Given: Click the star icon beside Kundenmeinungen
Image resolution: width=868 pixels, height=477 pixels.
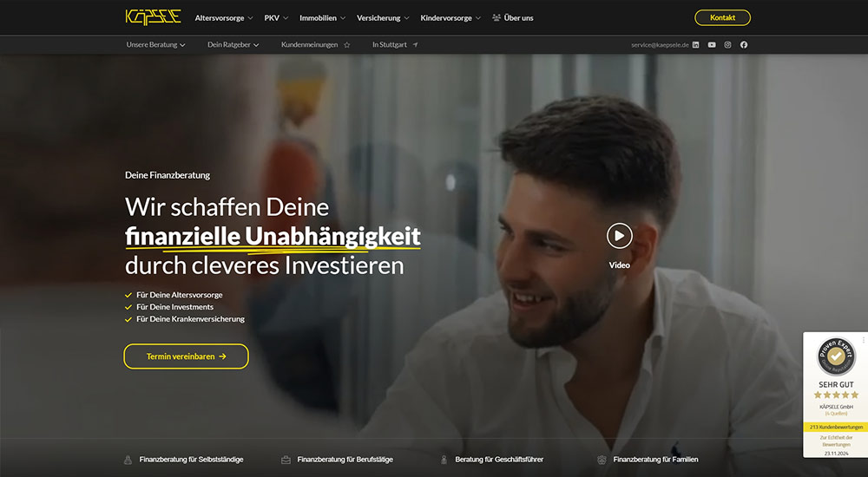Looking at the screenshot, I should tap(347, 45).
